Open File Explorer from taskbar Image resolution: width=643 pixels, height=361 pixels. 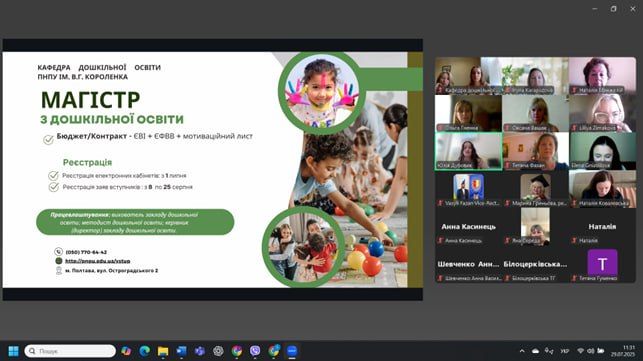pyautogui.click(x=163, y=351)
